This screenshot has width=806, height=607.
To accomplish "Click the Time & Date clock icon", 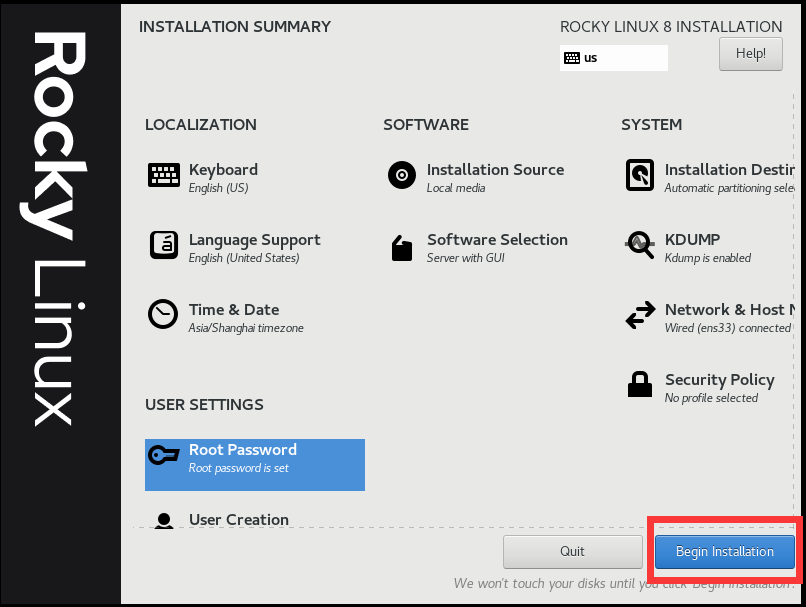I will 163,314.
